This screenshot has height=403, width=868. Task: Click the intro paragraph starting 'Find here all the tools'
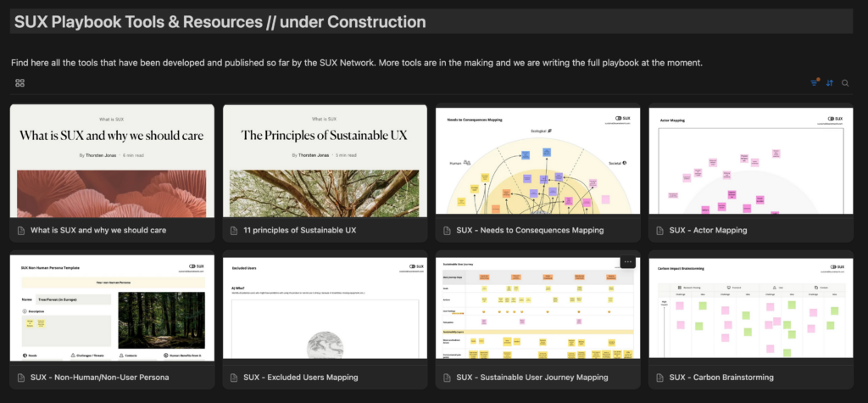coord(357,63)
